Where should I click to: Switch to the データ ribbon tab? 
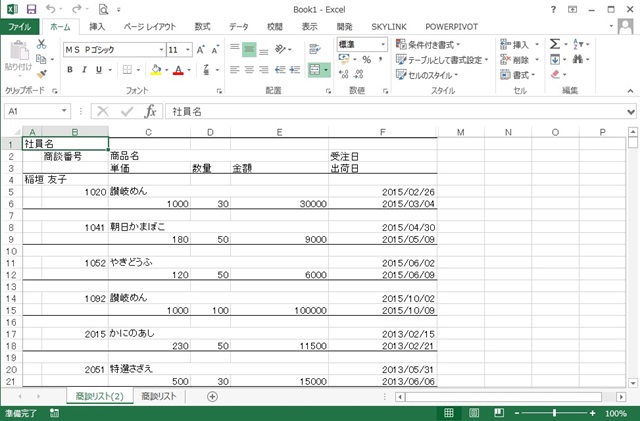(x=239, y=27)
